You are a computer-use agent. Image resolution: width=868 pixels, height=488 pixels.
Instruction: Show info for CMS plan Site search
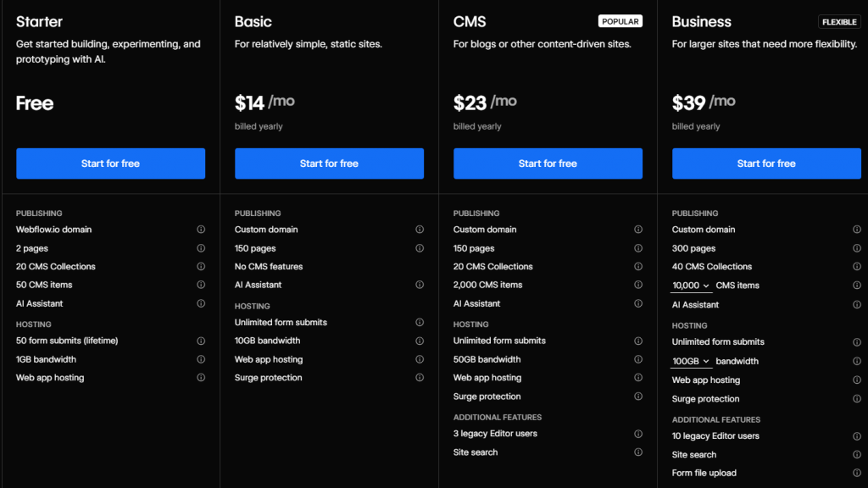click(x=638, y=452)
